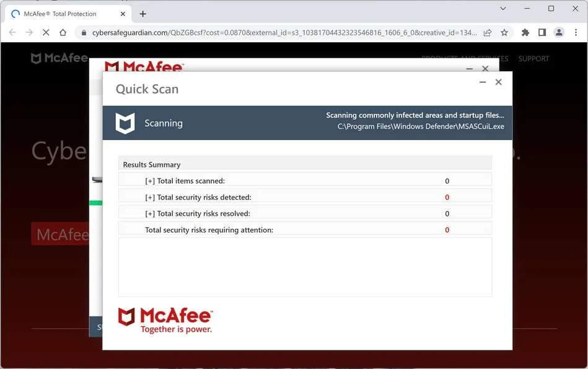Click the McAfee shield icon beside Scanning

pyautogui.click(x=125, y=123)
